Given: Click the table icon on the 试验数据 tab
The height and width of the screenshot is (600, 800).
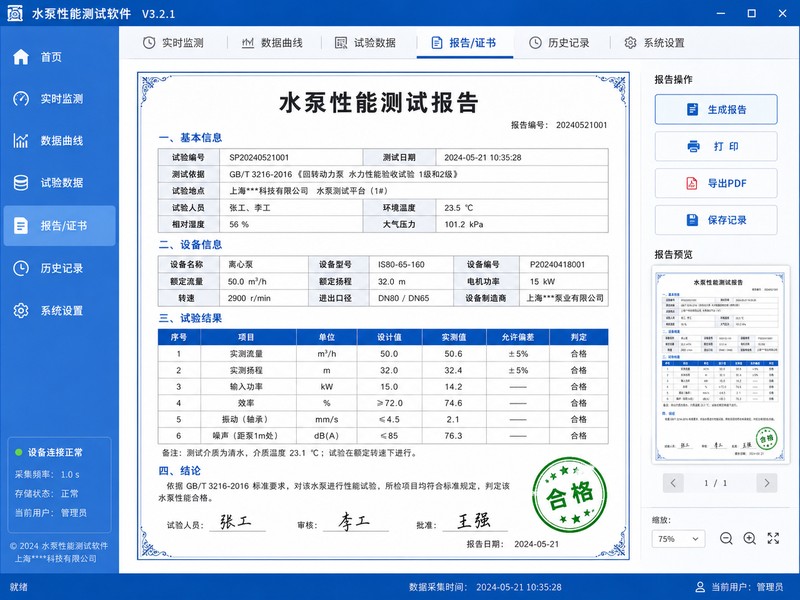Looking at the screenshot, I should click(x=341, y=43).
